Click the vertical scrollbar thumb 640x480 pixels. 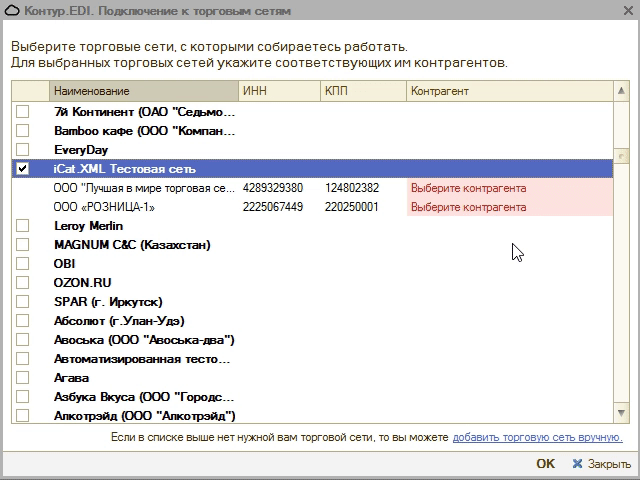(x=621, y=156)
